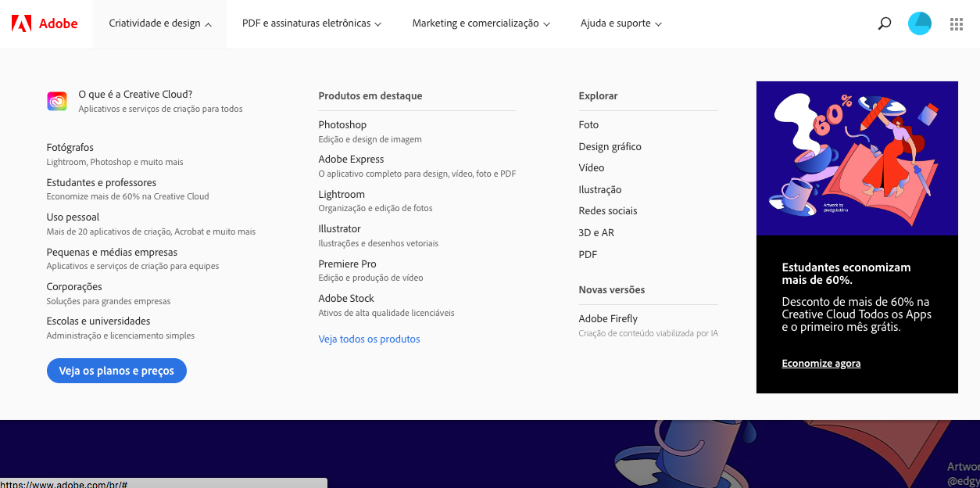Collapse the Criatividade e design menu

click(160, 23)
